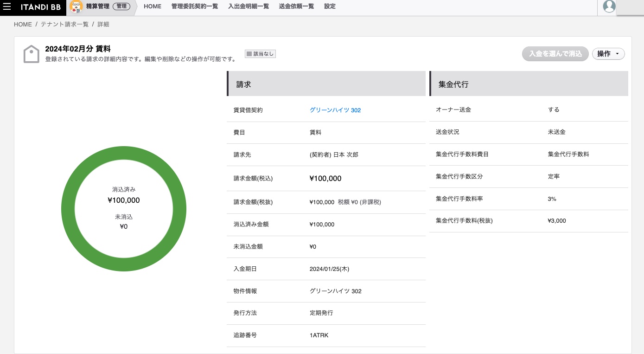The image size is (644, 354).
Task: Click the 集金代行手数区分 value 定率
Action: coord(554,176)
